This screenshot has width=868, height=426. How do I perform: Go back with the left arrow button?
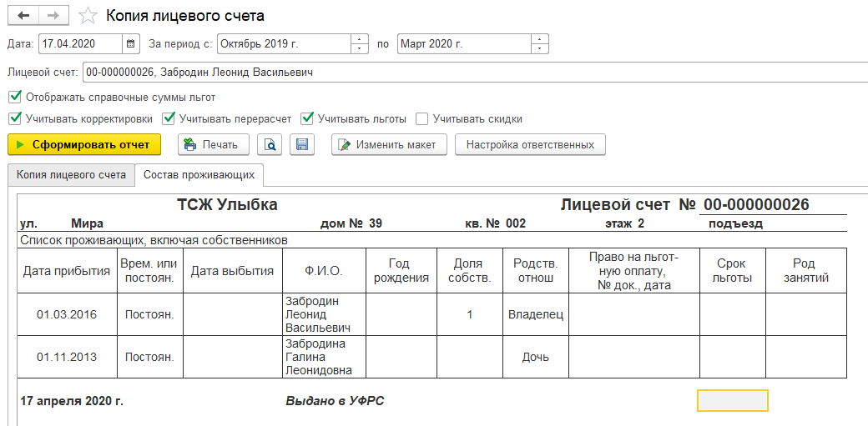(x=23, y=16)
